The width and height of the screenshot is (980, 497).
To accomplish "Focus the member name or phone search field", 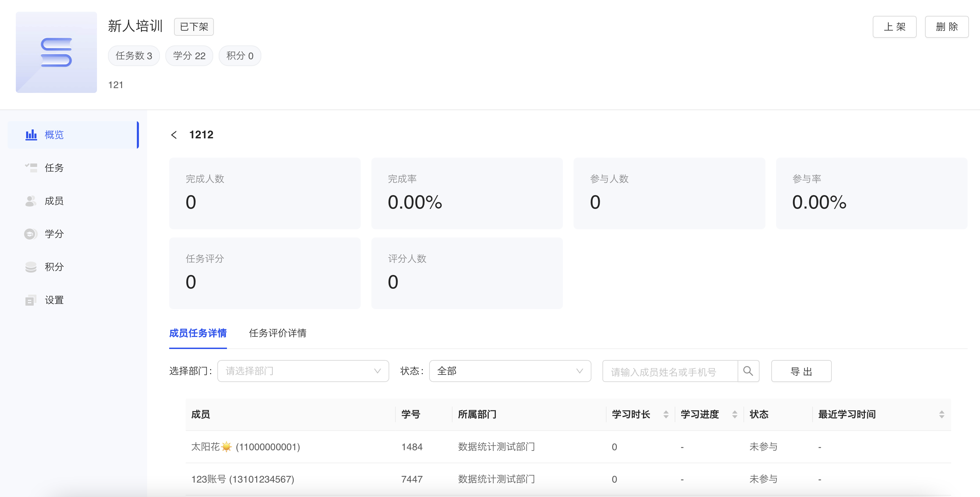I will [670, 371].
